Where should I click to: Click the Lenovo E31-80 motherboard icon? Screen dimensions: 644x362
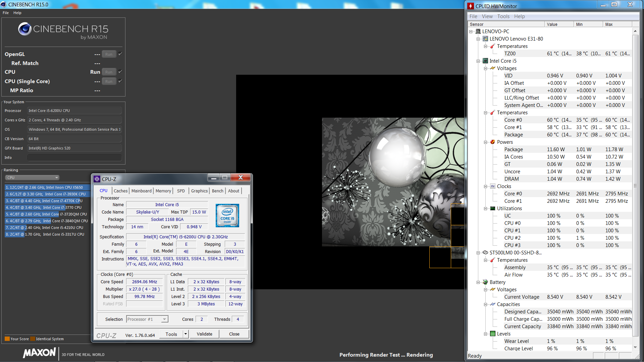tap(485, 39)
